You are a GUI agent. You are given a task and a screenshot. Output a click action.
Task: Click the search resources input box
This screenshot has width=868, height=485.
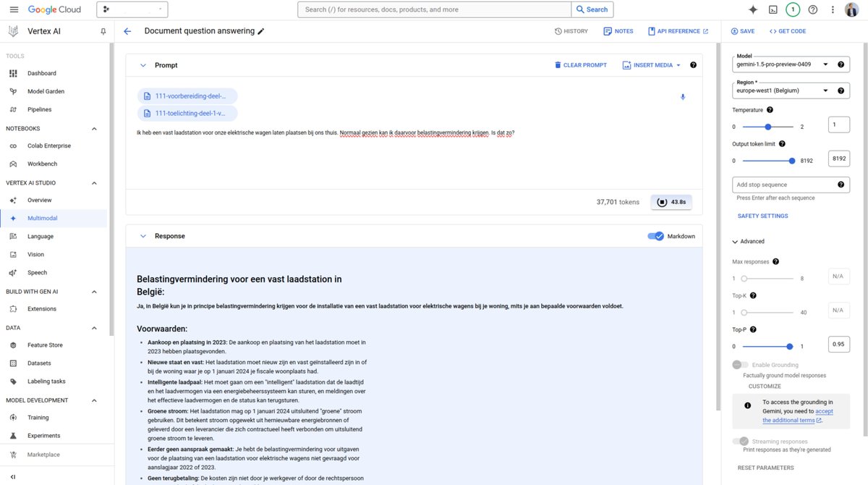click(434, 9)
